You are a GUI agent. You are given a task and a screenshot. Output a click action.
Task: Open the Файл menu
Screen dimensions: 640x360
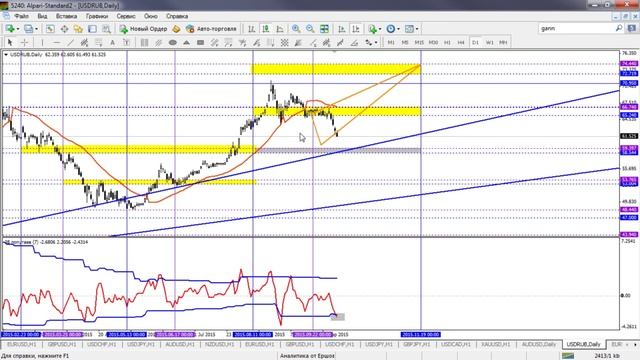[21, 16]
